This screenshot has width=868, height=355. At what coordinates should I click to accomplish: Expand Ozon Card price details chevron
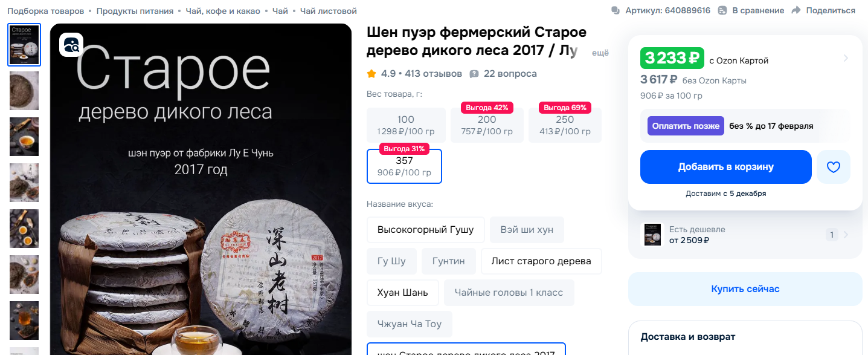[846, 59]
